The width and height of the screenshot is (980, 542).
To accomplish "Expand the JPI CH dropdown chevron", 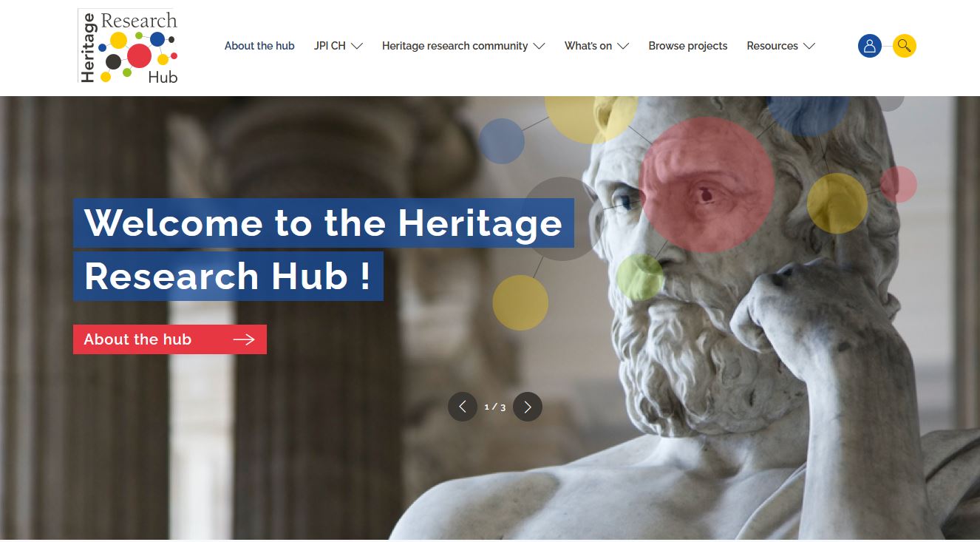I will 357,46.
